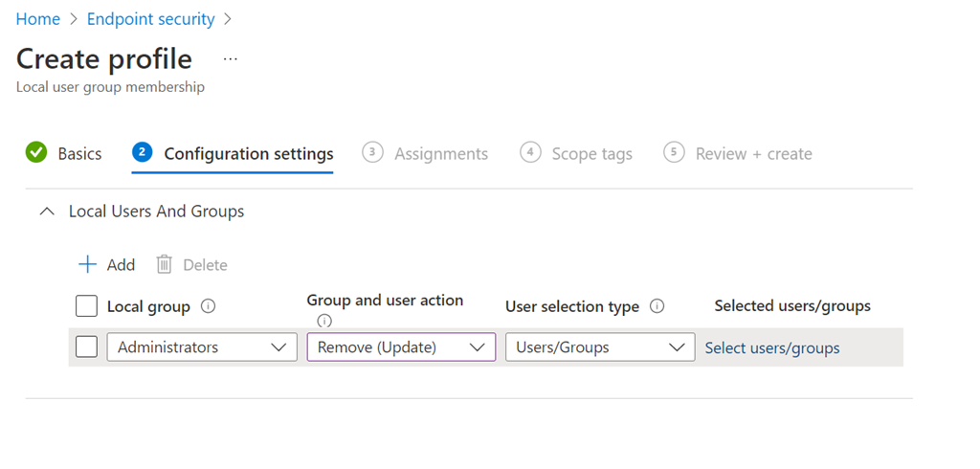This screenshot has height=469, width=980.
Task: Collapse the Local Users And Groups section
Action: [46, 212]
